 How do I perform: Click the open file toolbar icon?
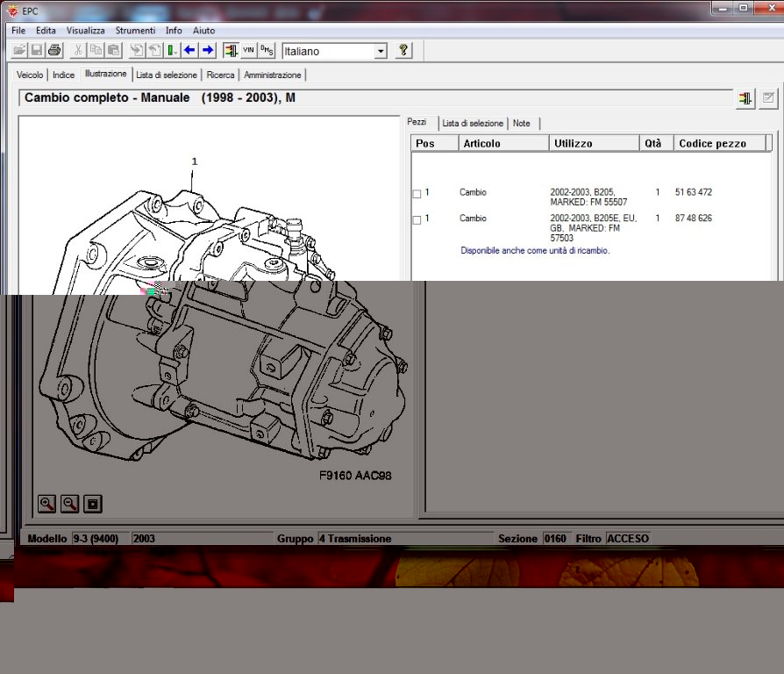coord(19,51)
